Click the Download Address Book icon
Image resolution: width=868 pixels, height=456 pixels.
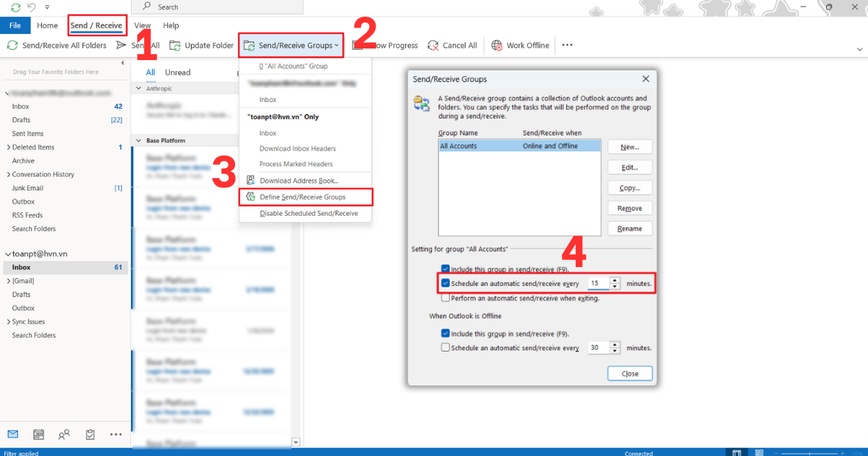[251, 180]
